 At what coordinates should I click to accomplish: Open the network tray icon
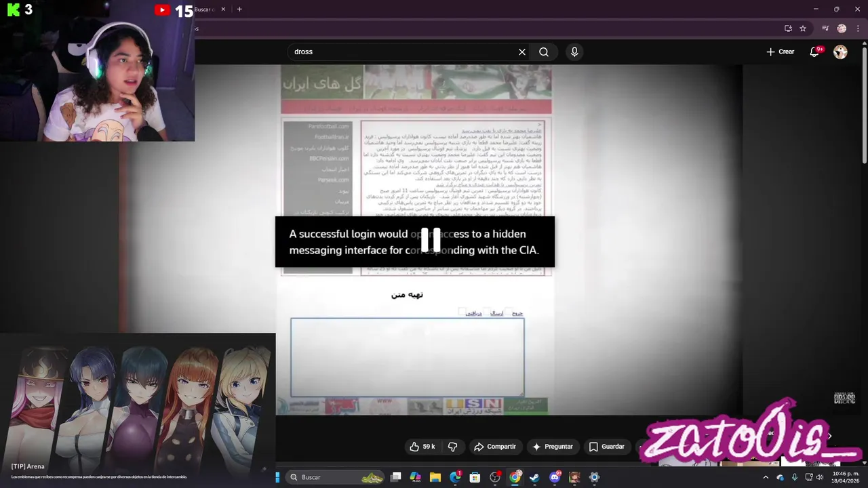coord(809,477)
